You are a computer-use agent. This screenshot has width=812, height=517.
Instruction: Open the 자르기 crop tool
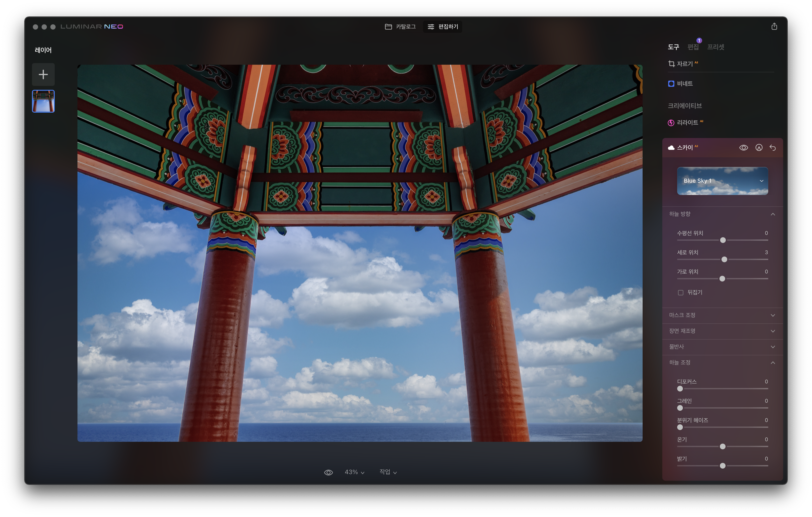(x=685, y=64)
